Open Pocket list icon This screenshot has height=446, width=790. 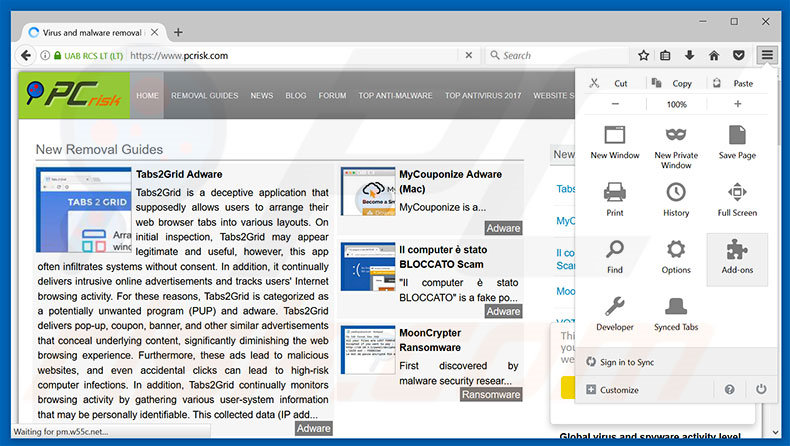[x=739, y=55]
